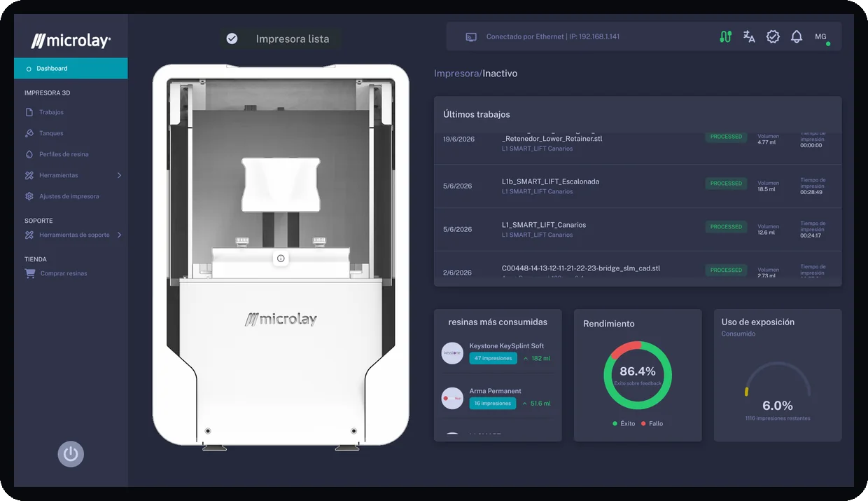Image resolution: width=868 pixels, height=501 pixels.
Task: Click the Ajustes de impresora gear icon
Action: pos(29,196)
